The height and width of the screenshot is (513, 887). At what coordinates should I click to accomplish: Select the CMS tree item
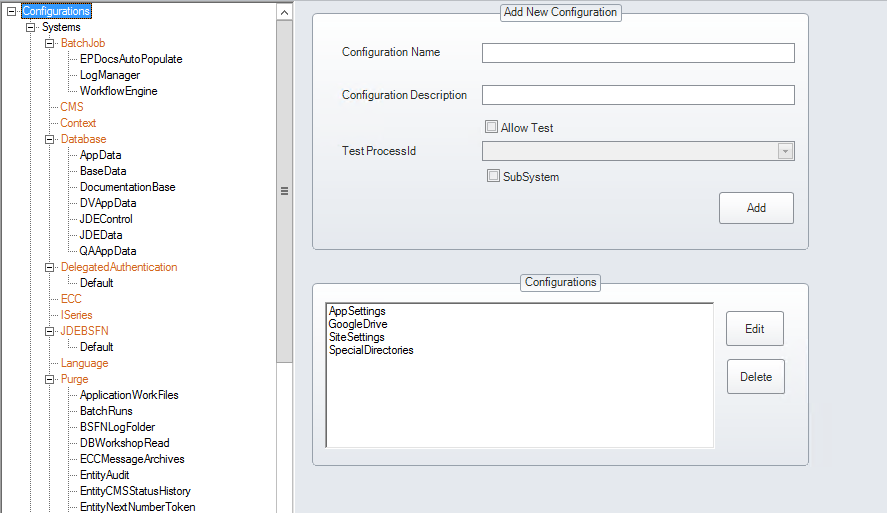72,107
